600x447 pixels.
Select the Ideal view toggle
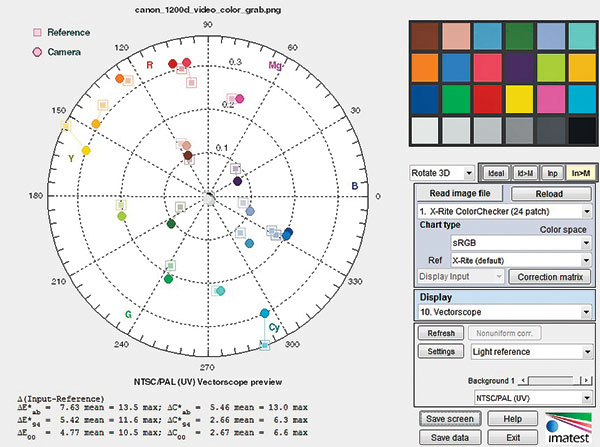496,173
